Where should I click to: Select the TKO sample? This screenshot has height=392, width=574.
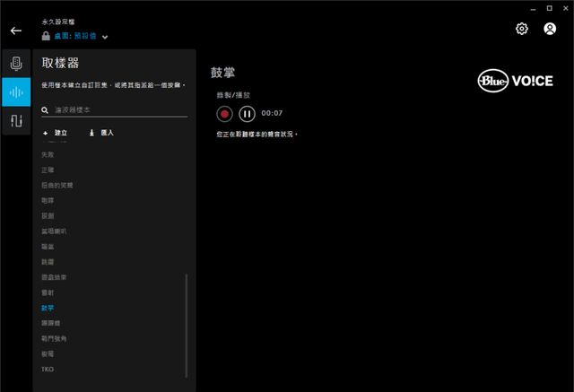tap(48, 369)
